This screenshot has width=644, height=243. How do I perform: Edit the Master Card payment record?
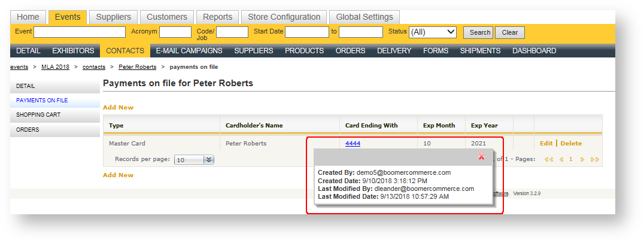pos(546,144)
